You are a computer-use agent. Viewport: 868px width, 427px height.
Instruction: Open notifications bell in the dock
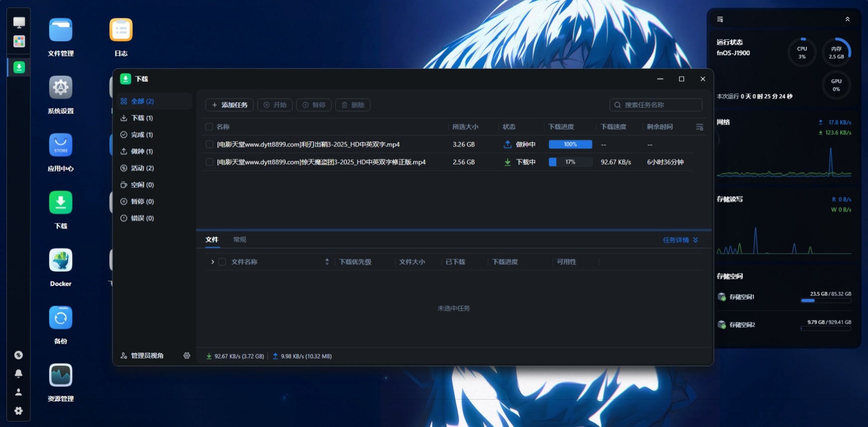tap(18, 373)
